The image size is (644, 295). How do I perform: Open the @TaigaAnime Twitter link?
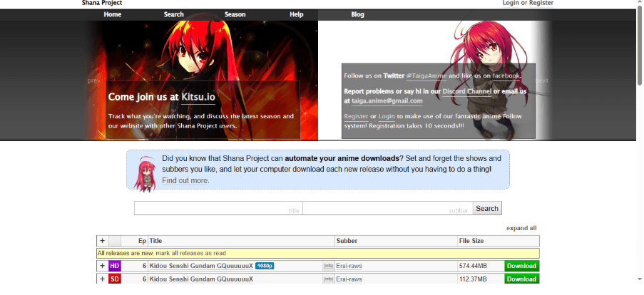tap(426, 76)
